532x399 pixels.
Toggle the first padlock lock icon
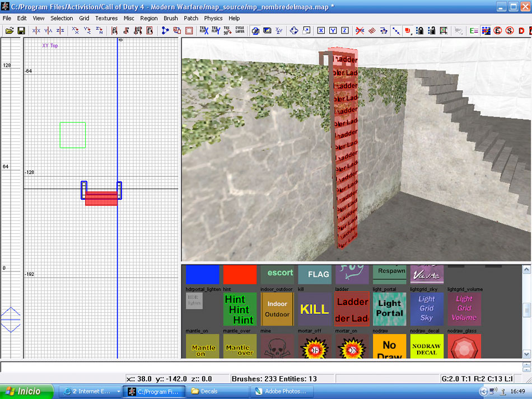[419, 30]
